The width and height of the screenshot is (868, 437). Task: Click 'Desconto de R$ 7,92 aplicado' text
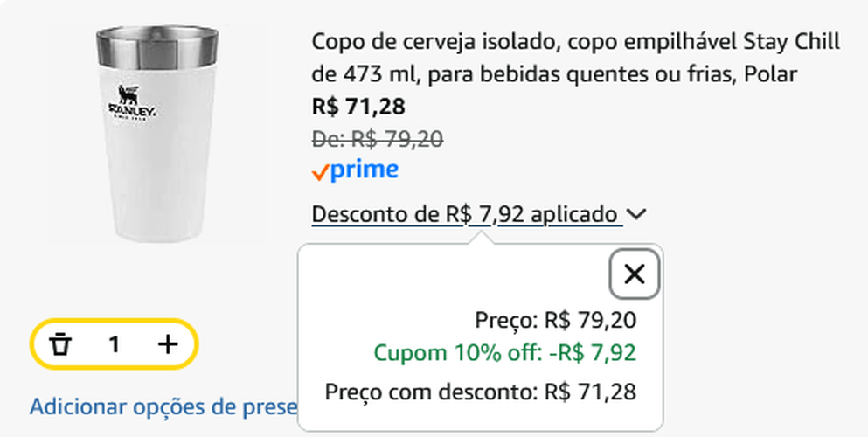pyautogui.click(x=465, y=214)
